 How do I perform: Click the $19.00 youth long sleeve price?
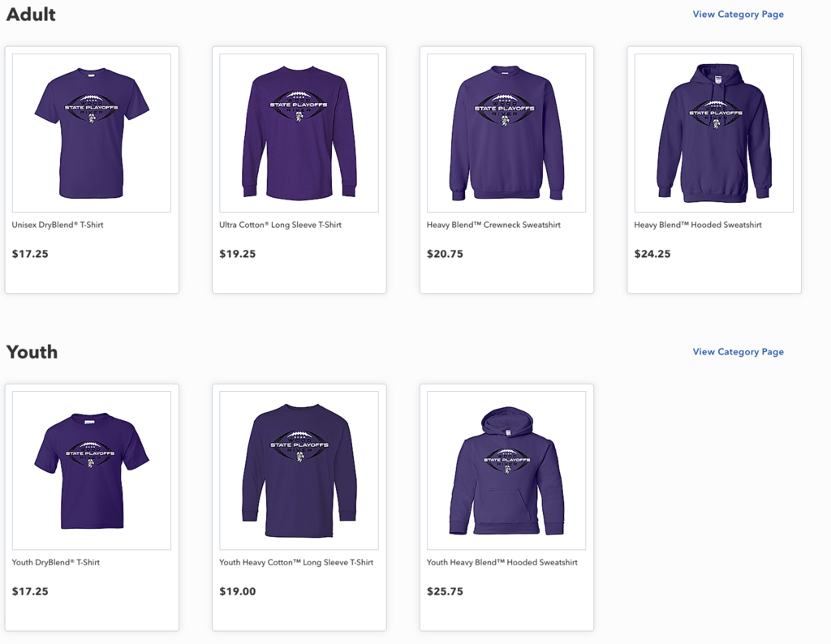click(238, 591)
